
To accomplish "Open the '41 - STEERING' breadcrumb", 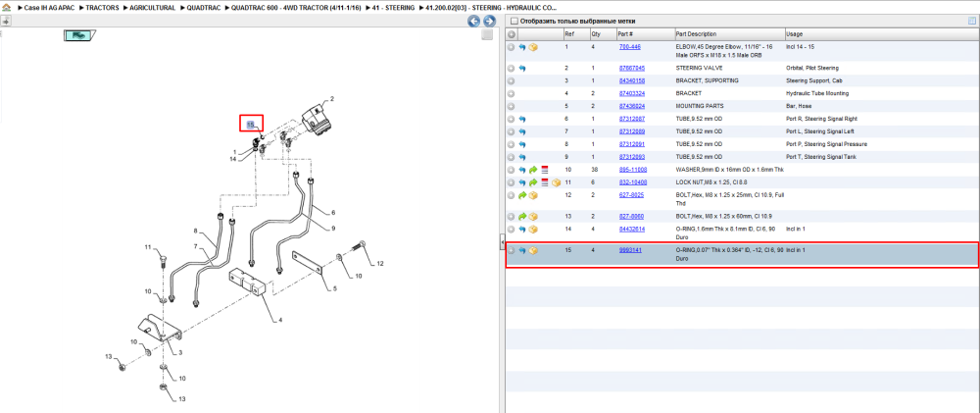I will point(394,8).
